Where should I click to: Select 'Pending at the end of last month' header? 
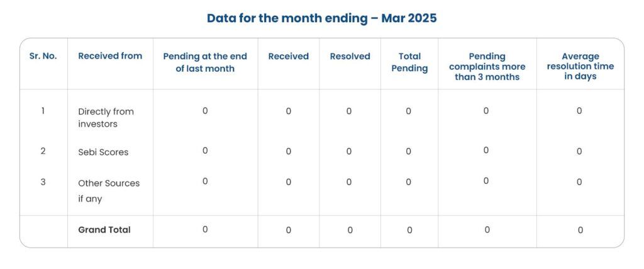click(205, 62)
